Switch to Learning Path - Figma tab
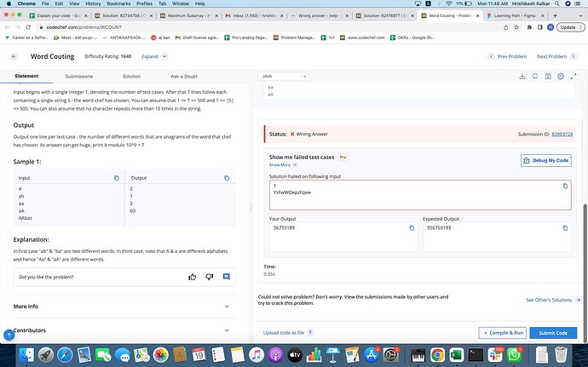 pos(516,15)
